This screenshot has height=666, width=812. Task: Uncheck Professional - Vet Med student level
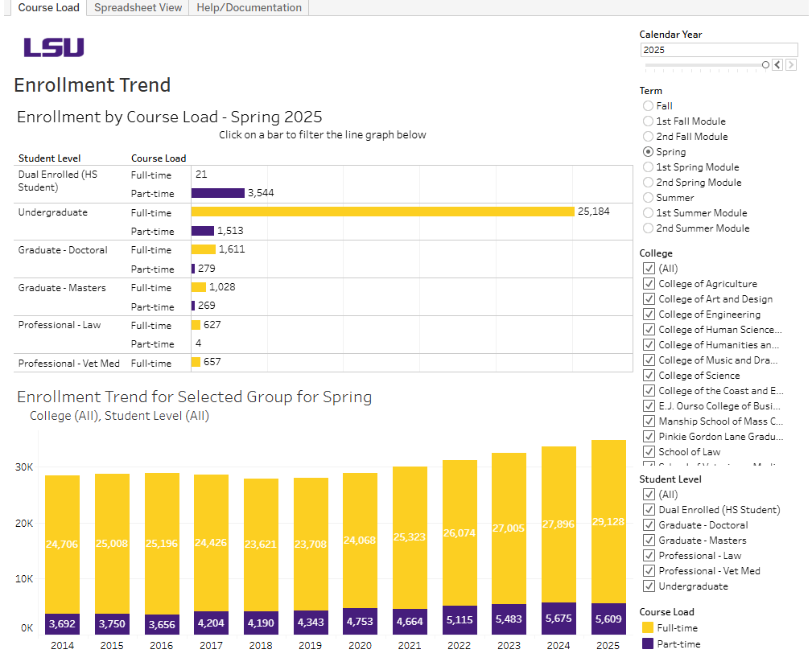point(649,570)
